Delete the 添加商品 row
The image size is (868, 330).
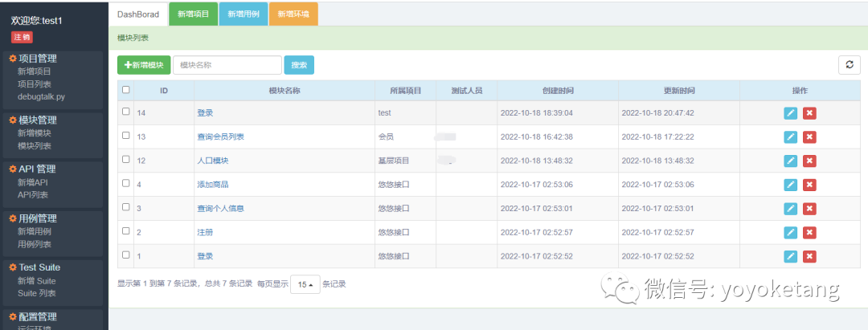pyautogui.click(x=809, y=185)
